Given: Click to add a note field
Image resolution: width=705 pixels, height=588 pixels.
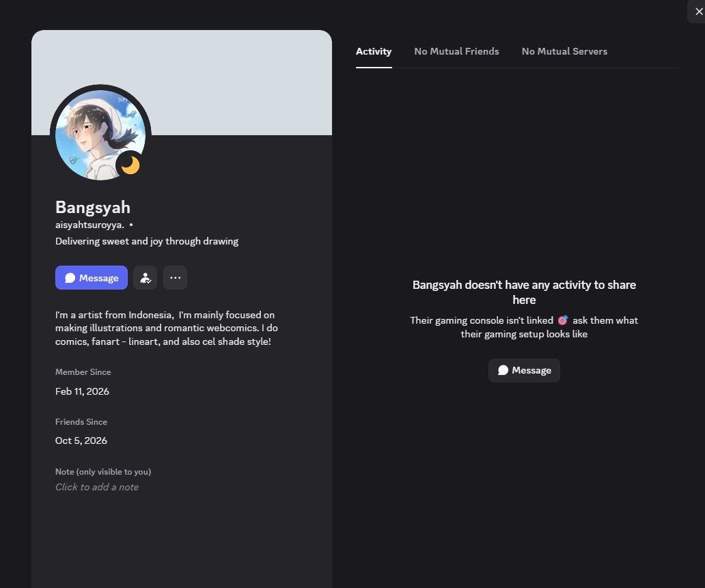Looking at the screenshot, I should tap(97, 487).
